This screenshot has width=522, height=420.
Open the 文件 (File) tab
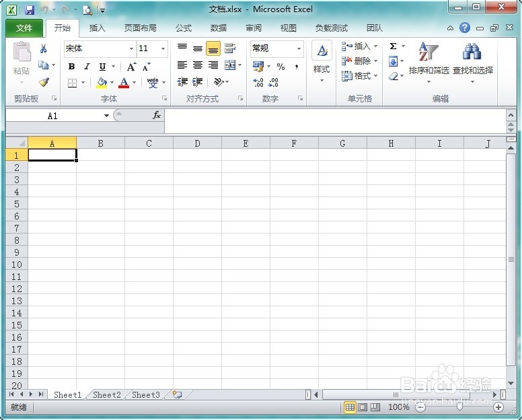click(x=24, y=28)
